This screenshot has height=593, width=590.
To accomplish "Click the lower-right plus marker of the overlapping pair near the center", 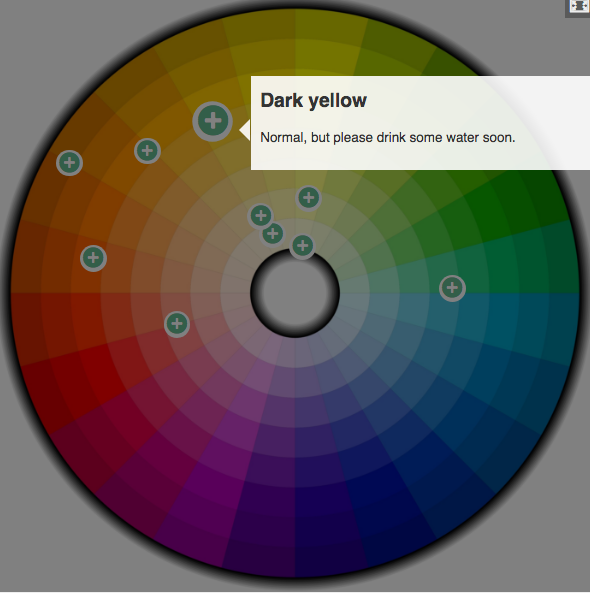I will click(273, 234).
